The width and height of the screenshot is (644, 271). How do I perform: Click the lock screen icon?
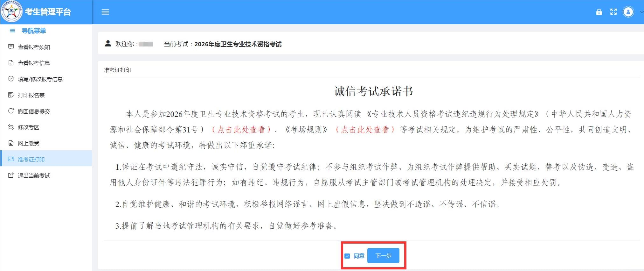pyautogui.click(x=599, y=12)
